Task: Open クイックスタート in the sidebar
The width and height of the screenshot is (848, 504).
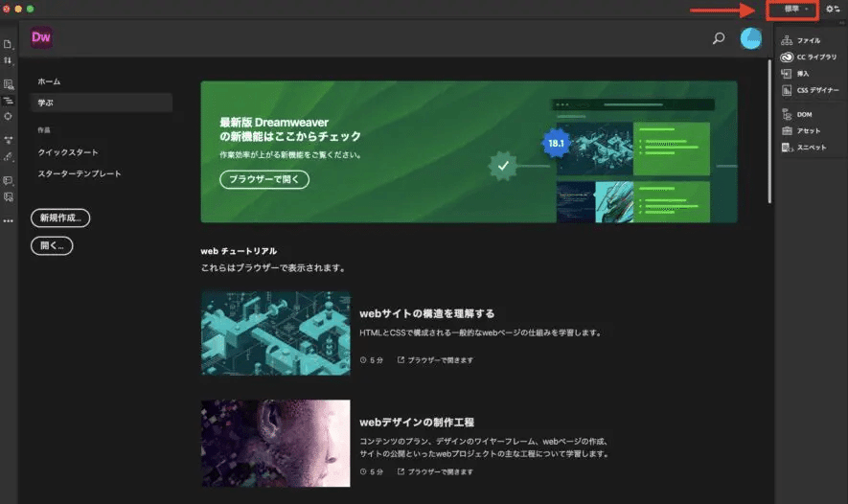Action: 68,152
